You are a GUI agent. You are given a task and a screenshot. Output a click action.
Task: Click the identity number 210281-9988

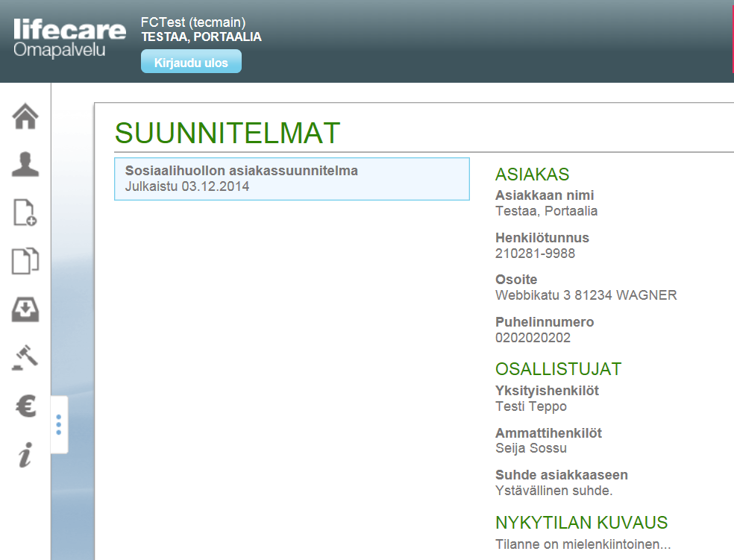(535, 254)
